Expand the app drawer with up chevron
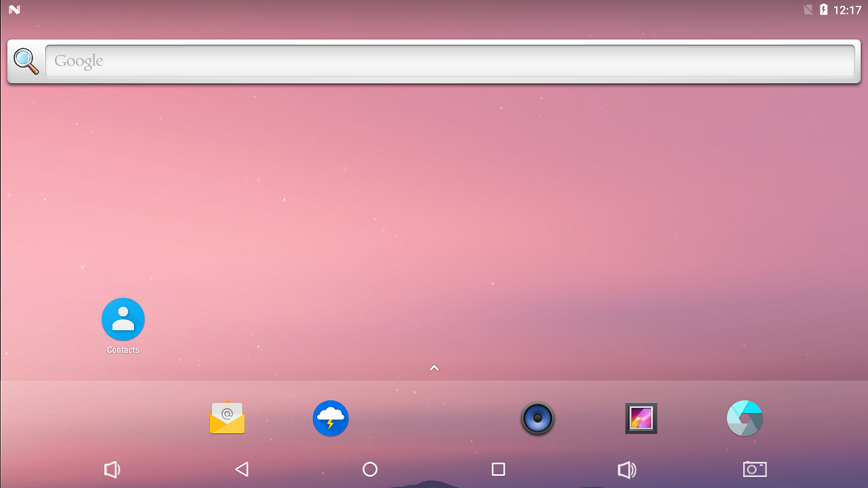This screenshot has height=488, width=868. (x=434, y=368)
